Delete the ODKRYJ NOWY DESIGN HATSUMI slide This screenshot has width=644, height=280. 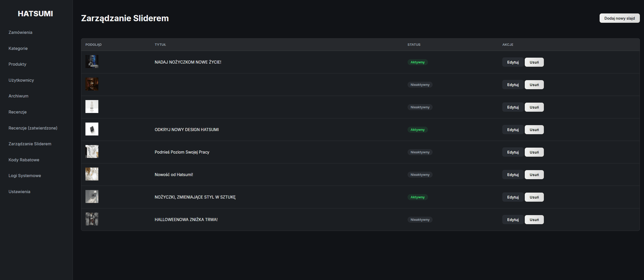[x=534, y=130]
